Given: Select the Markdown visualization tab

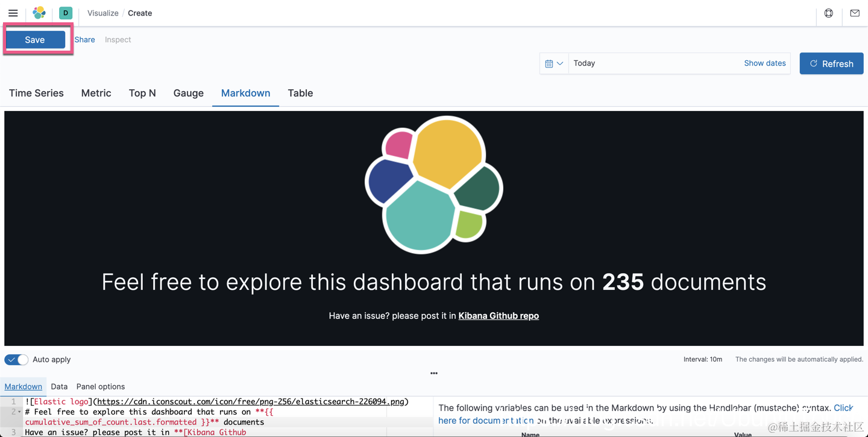Looking at the screenshot, I should (245, 93).
